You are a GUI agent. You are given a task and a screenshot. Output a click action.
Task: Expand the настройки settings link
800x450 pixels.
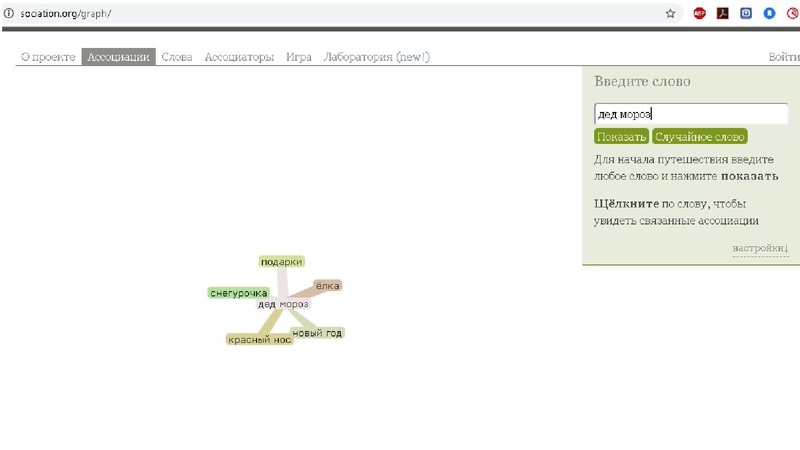(x=760, y=248)
